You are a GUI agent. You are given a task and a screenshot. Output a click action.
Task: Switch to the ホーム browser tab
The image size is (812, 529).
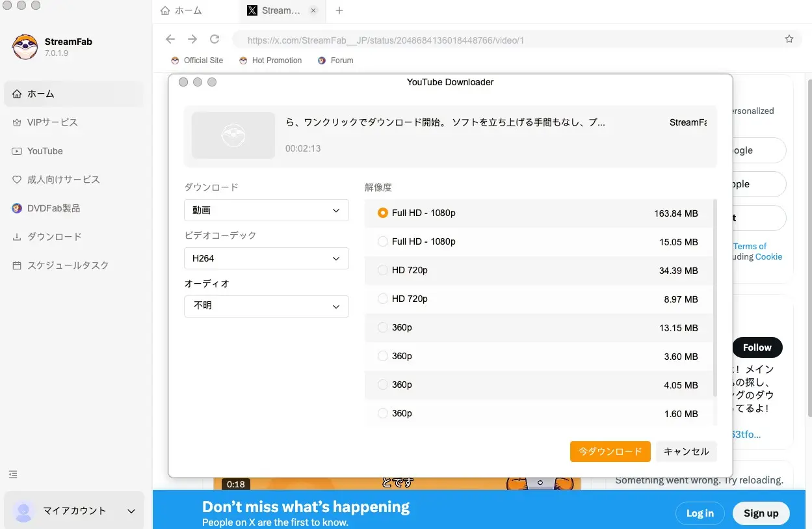(x=181, y=10)
